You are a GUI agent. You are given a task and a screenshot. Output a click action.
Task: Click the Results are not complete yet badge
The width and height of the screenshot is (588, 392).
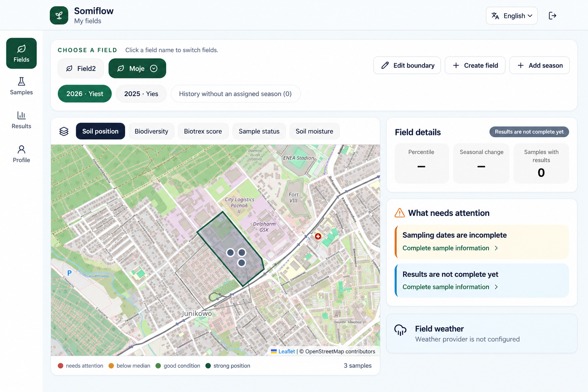[529, 132]
